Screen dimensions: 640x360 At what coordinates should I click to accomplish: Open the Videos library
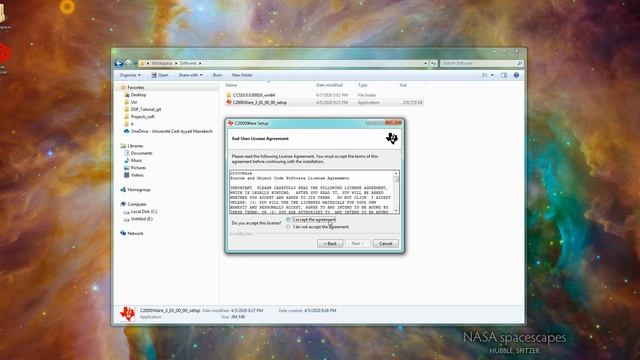click(x=137, y=175)
